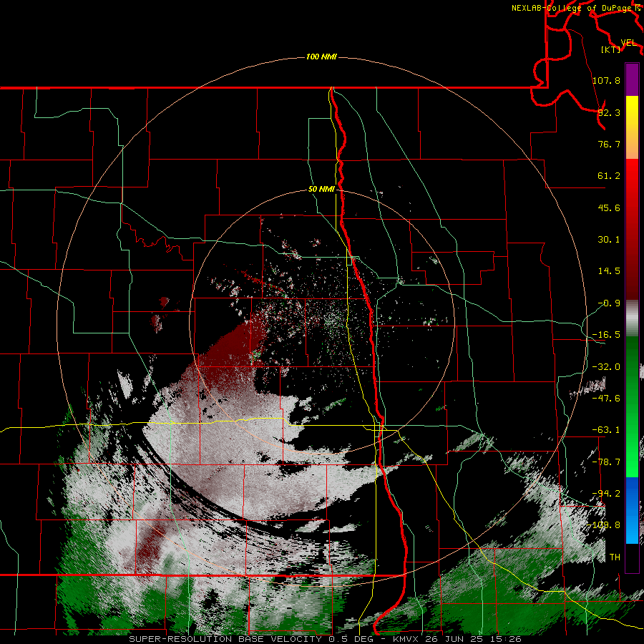Click the -32.0 scale value
644x644 pixels.
pyautogui.click(x=606, y=367)
